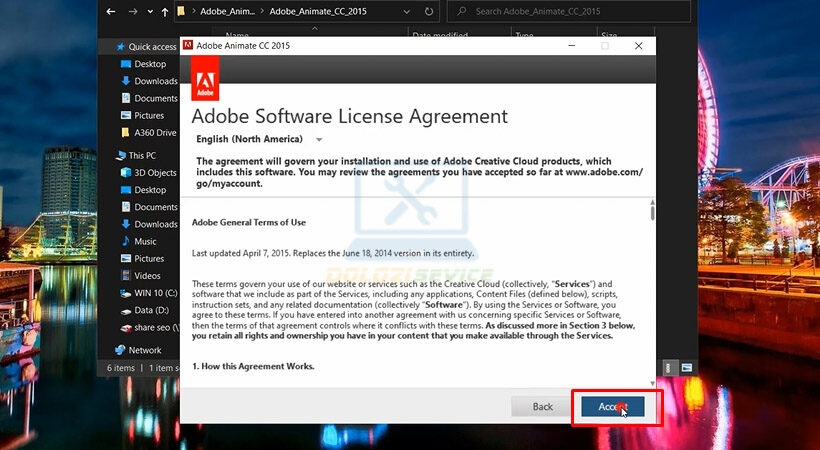Click the Videos film icon in sidebar
Screen dimensions: 820x450
126,275
